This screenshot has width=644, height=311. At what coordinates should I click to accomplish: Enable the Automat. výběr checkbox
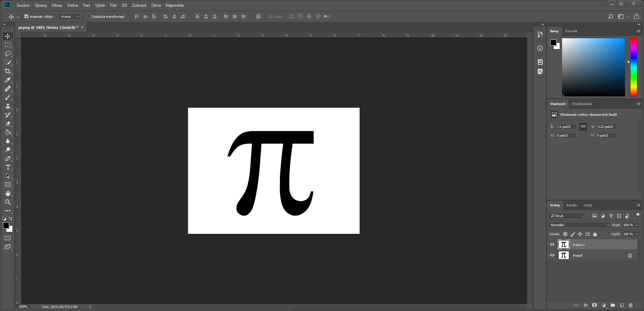point(26,16)
